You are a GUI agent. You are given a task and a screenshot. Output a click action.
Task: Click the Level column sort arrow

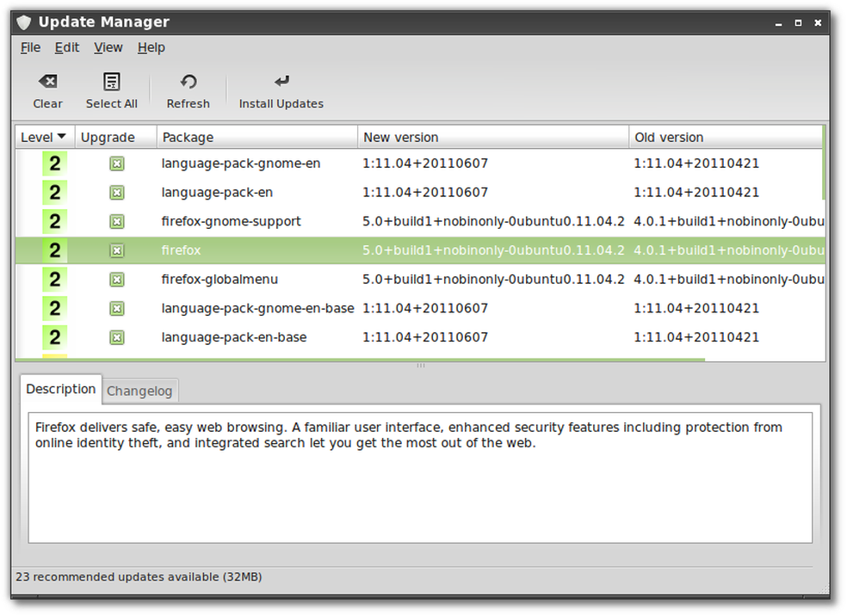[x=59, y=137]
